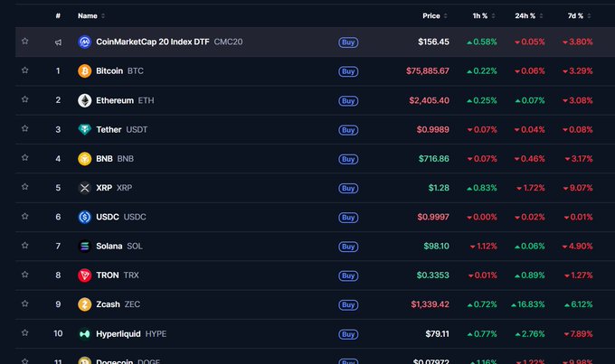Click the Ethereum coin logo
Screen dimensions: 615x364
pos(84,100)
